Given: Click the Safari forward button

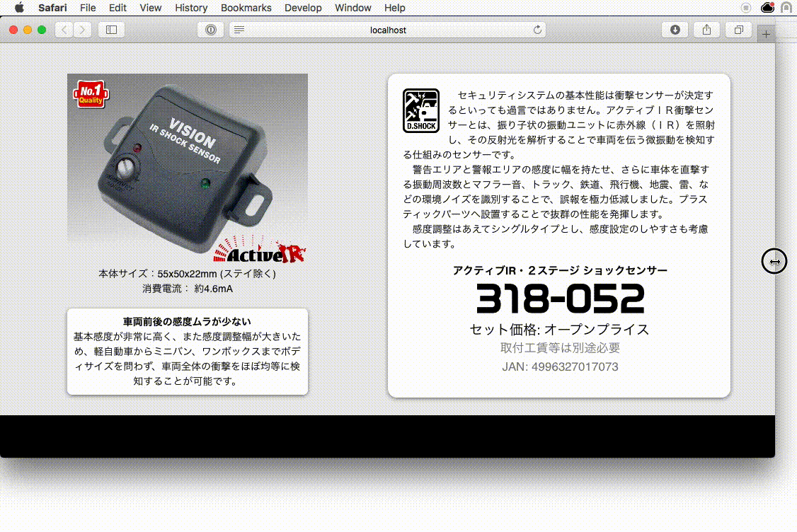Looking at the screenshot, I should [x=84, y=30].
